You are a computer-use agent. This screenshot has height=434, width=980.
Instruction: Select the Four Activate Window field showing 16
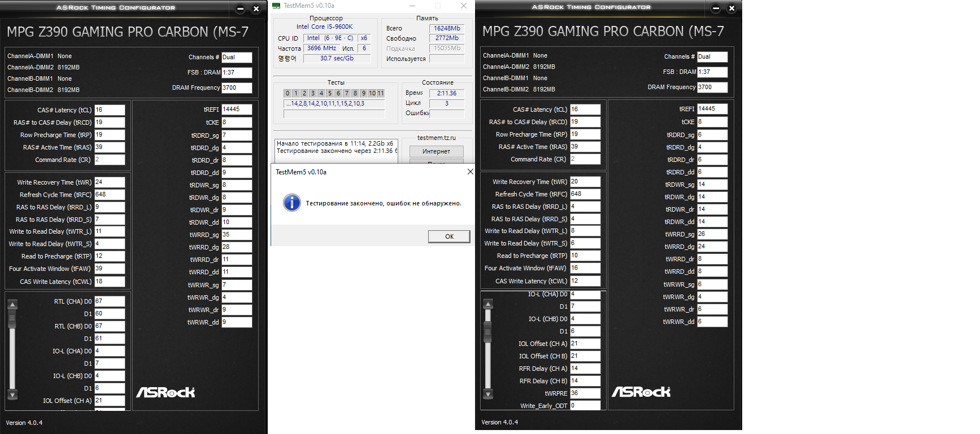click(x=585, y=268)
